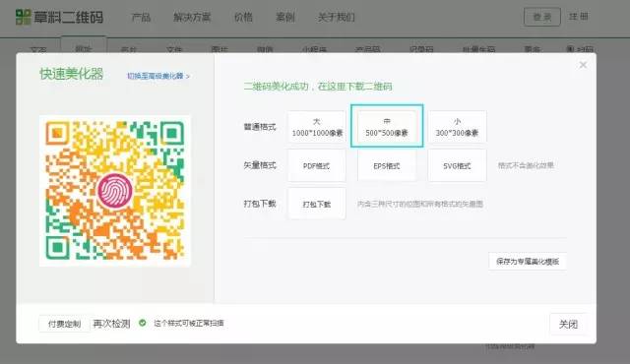Viewport: 630px width, 364px height.
Task: Click the 登录 button
Action: (542, 17)
